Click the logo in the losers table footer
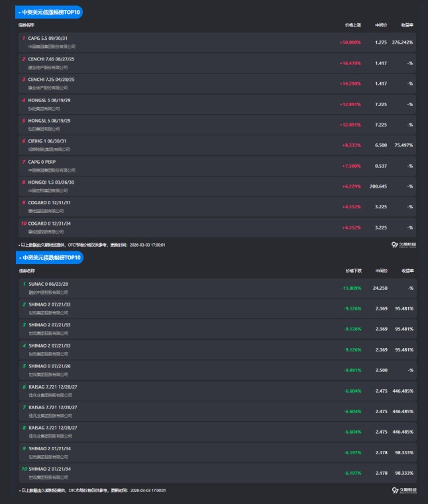Screen dimensions: 428x504 point(404,490)
